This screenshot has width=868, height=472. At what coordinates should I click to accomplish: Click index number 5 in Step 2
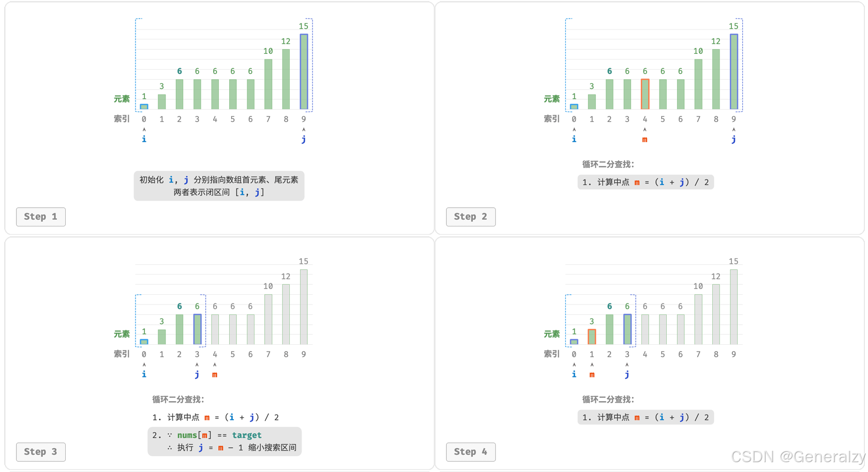coord(663,119)
